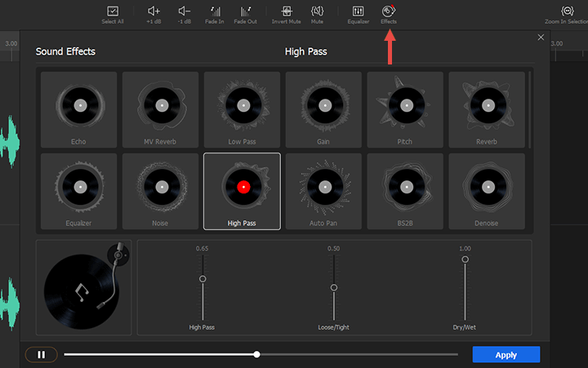Viewport: 588px width, 368px height.
Task: Close the Sound Effects dialog
Action: [x=541, y=38]
